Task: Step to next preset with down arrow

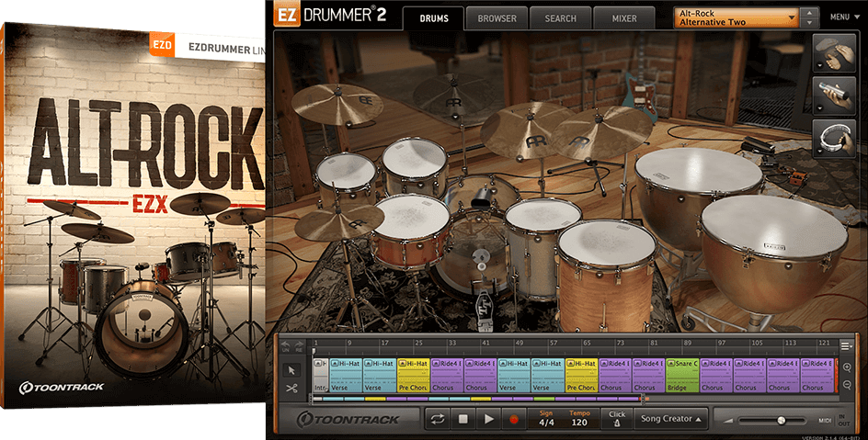Action: 809,23
